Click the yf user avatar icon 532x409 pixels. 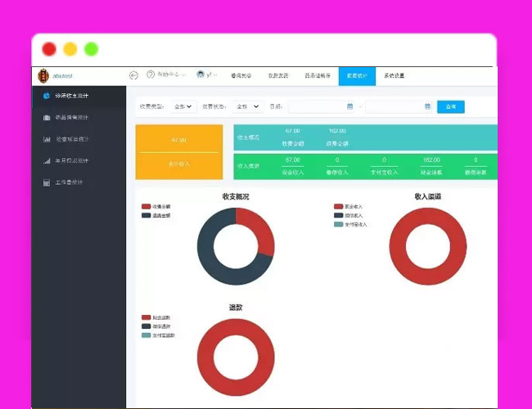201,74
